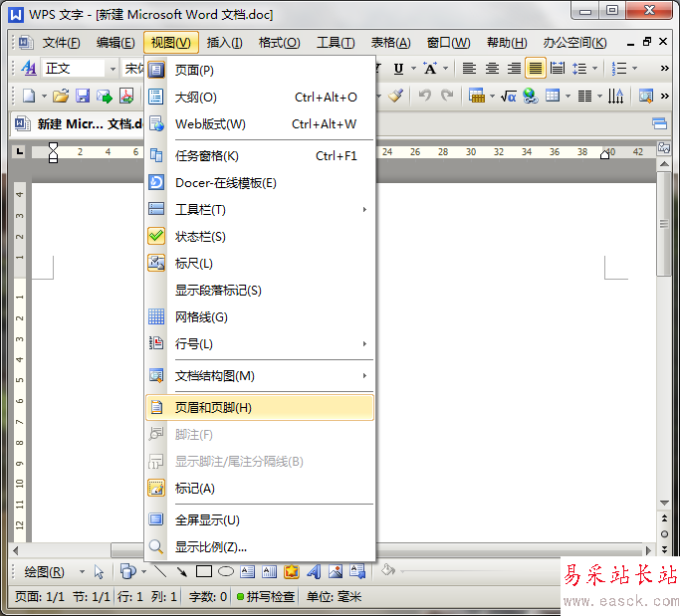The width and height of the screenshot is (680, 616).
Task: Expand the Document Map (文档结构图) submenu
Action: coord(260,376)
